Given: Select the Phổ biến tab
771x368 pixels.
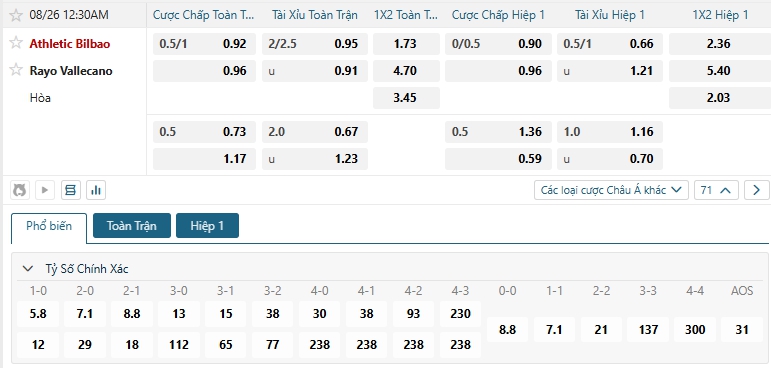Looking at the screenshot, I should [x=49, y=226].
